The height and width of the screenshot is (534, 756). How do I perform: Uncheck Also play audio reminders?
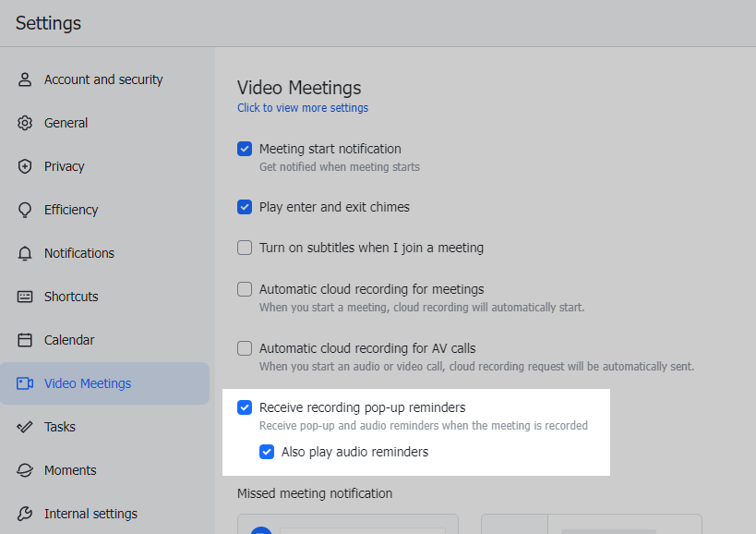(267, 452)
